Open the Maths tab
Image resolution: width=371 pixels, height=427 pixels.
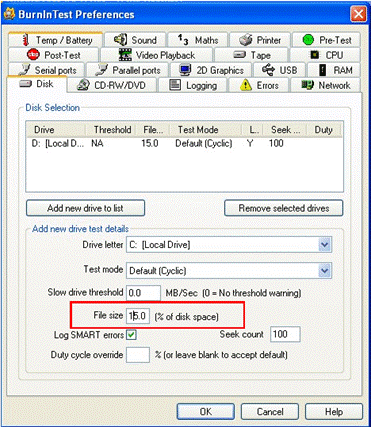click(x=198, y=40)
